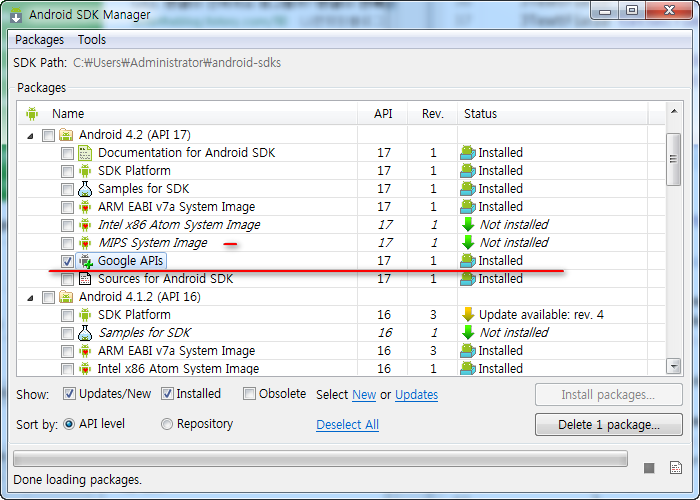Click green Not installed arrow for MIPS row
The image size is (700, 500).
coord(468,243)
